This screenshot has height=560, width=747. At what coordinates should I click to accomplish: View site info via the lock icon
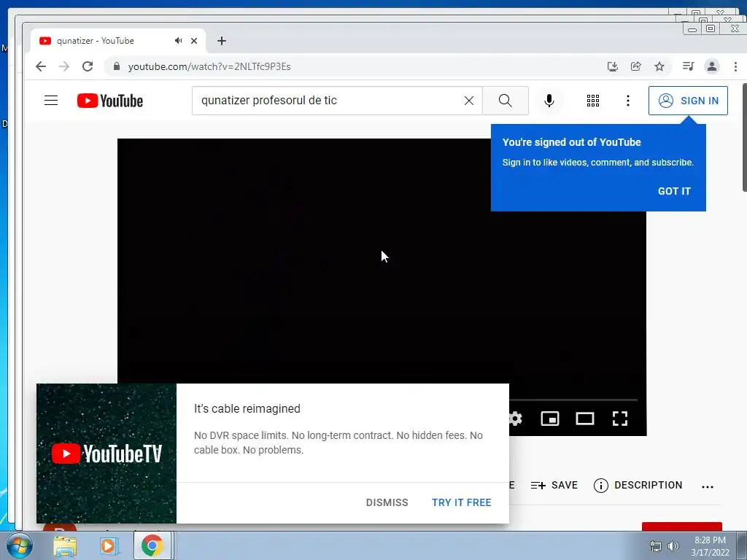coord(116,66)
